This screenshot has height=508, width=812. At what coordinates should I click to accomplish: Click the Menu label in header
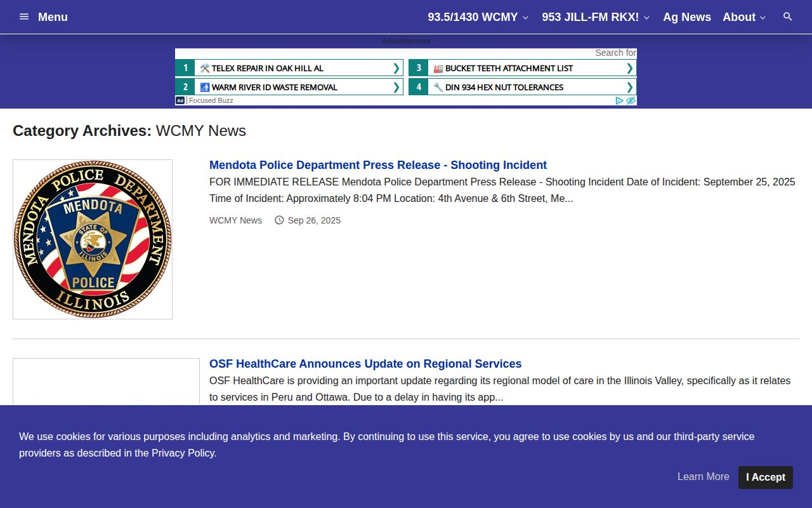point(53,17)
